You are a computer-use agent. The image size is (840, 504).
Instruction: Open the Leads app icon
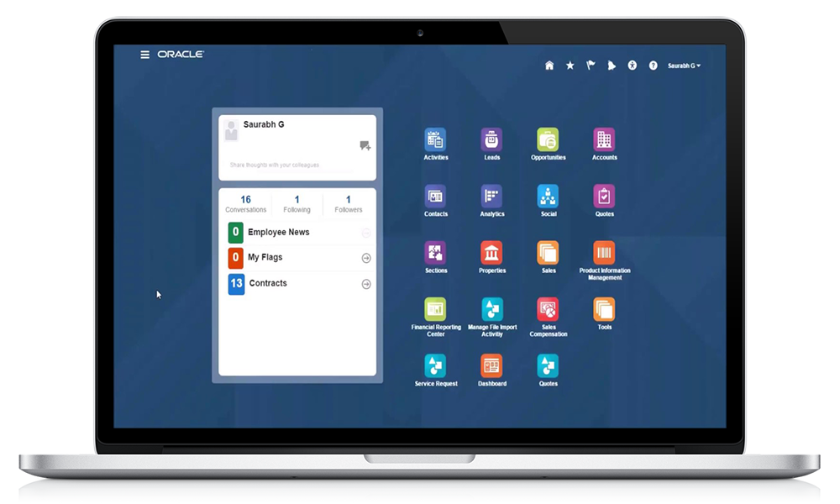(x=491, y=139)
